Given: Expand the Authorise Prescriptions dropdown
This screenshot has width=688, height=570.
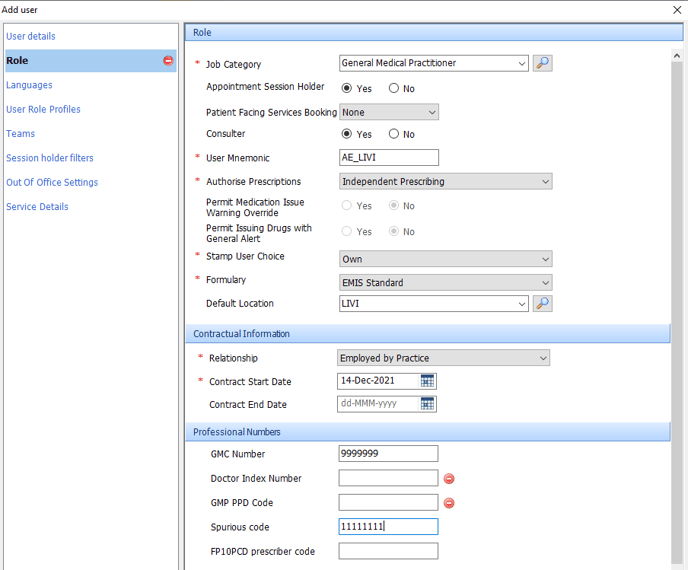Looking at the screenshot, I should [445, 182].
